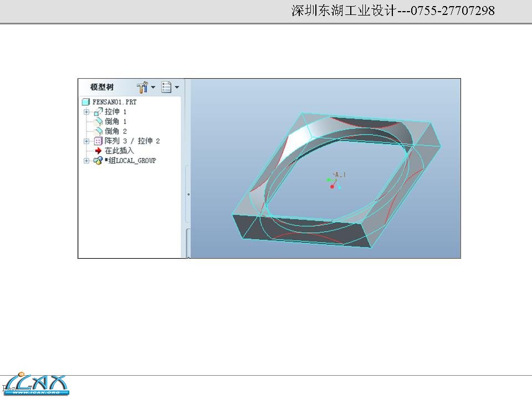
Task: Expand the 组LOCAL_GROUP tree node
Action: 86,160
